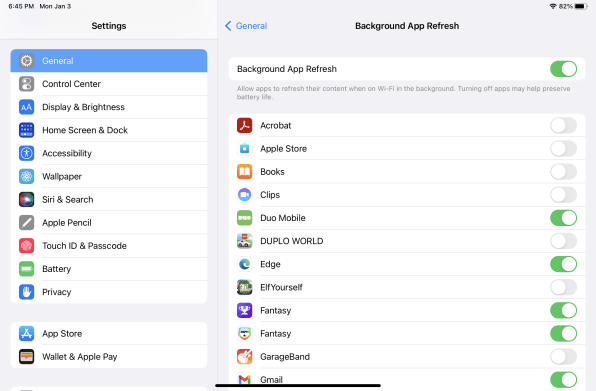Open Wallet & Apple Pay settings
The width and height of the screenshot is (596, 391).
point(109,357)
